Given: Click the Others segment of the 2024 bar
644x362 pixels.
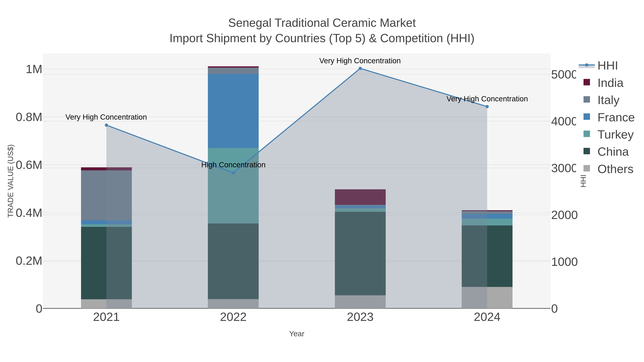Looking at the screenshot, I should [x=487, y=297].
